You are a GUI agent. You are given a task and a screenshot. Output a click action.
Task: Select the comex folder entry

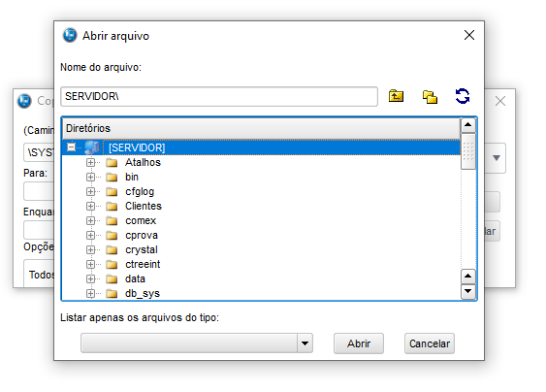point(141,221)
